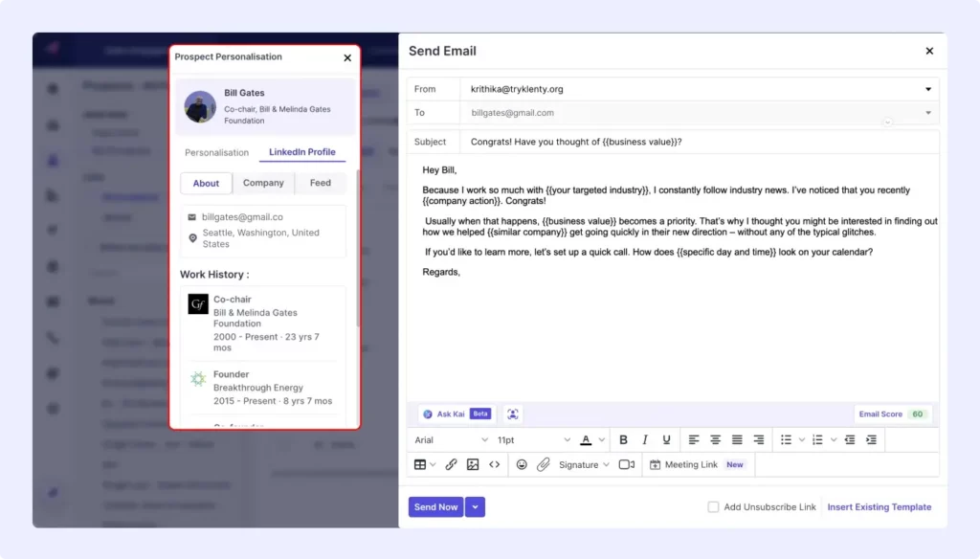
Task: Increase paragraph indent
Action: tap(871, 439)
